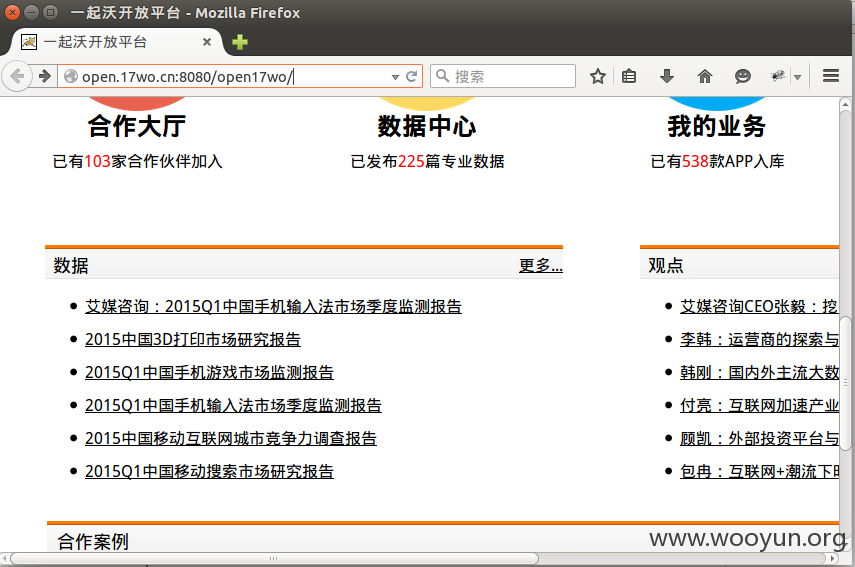Click the vertical scrollbar thumb

pyautogui.click(x=846, y=383)
